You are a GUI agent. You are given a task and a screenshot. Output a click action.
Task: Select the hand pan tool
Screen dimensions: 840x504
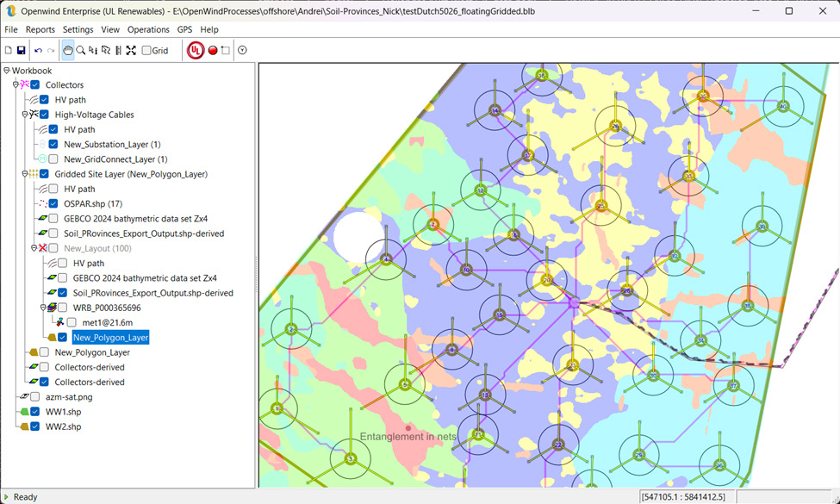68,51
